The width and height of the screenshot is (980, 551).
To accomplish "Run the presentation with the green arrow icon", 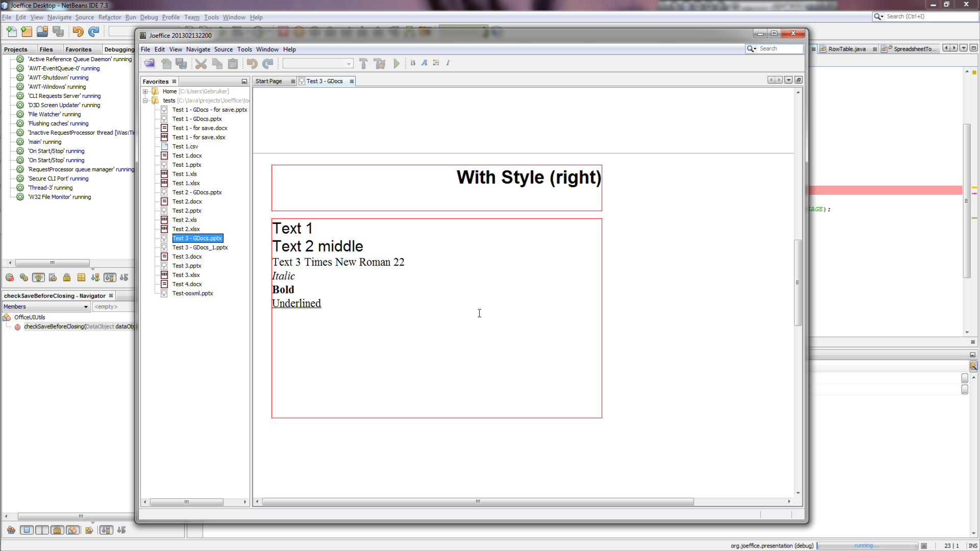I will [397, 63].
